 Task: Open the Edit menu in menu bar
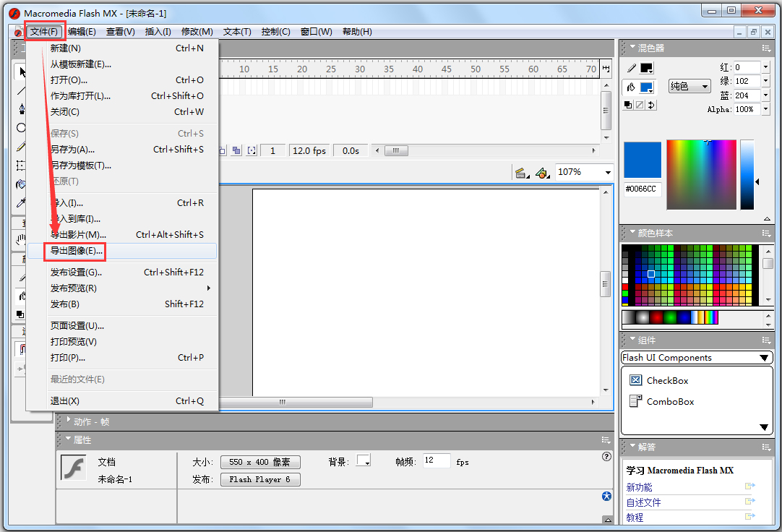click(82, 31)
